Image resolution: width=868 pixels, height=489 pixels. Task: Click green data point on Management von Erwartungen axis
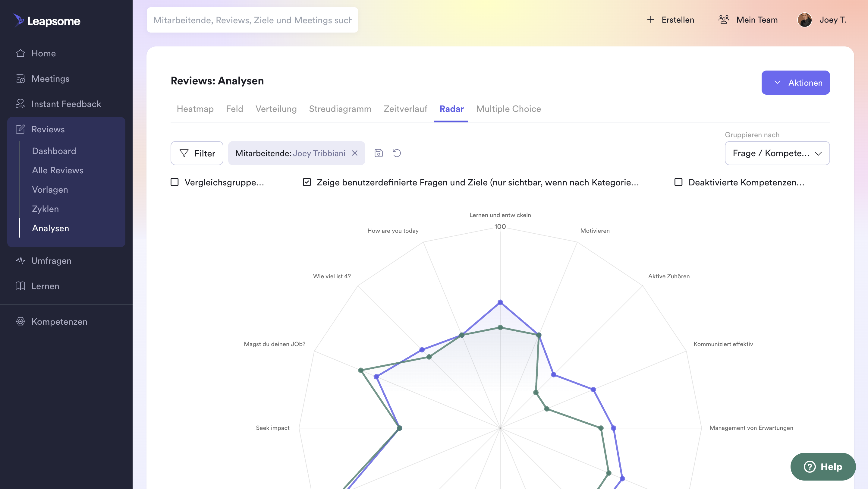[600, 428]
